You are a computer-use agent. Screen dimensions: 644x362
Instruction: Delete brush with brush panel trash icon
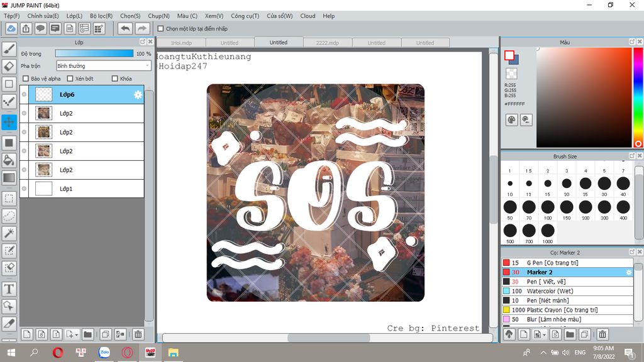coord(602,334)
